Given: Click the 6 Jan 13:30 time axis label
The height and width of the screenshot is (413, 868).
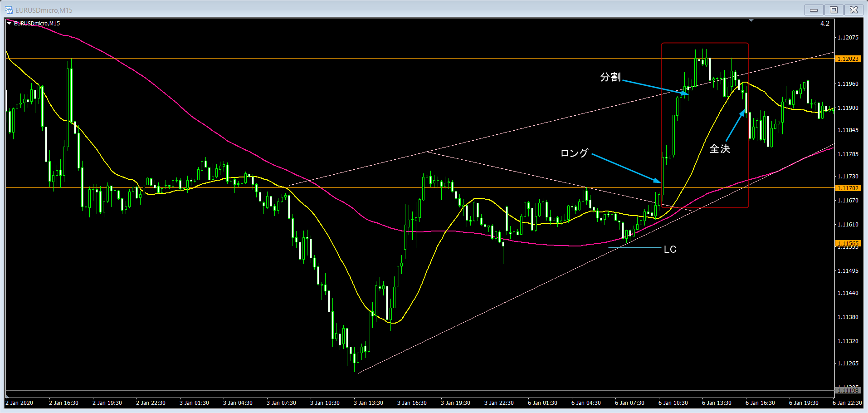Looking at the screenshot, I should click(x=717, y=403).
